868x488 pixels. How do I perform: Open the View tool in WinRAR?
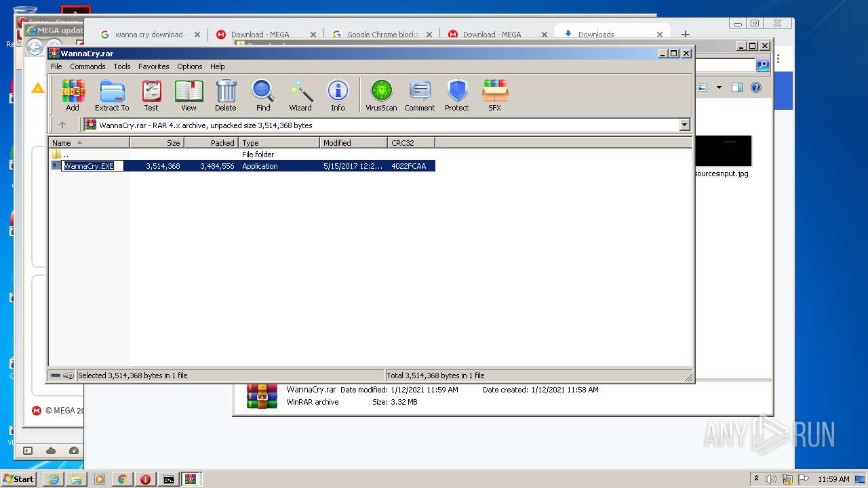click(189, 96)
